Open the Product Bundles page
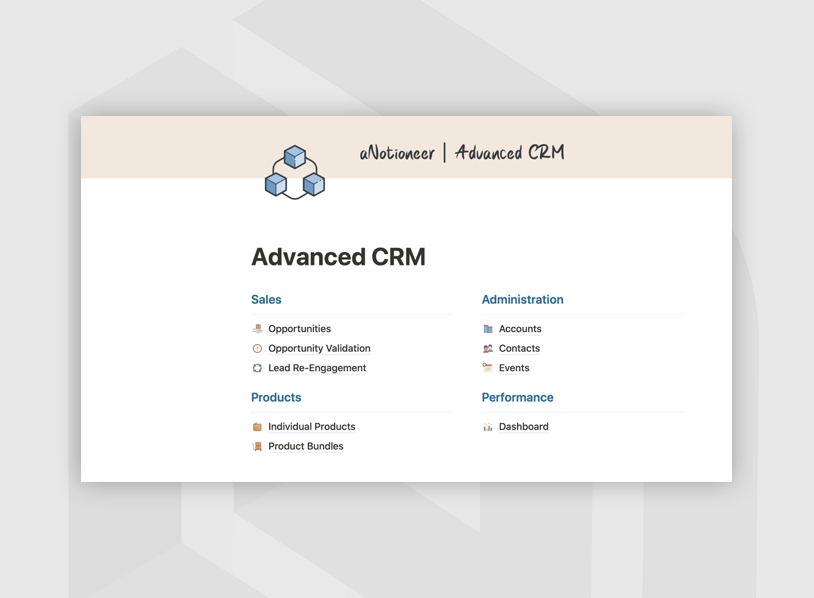Viewport: 814px width, 598px height. tap(306, 446)
